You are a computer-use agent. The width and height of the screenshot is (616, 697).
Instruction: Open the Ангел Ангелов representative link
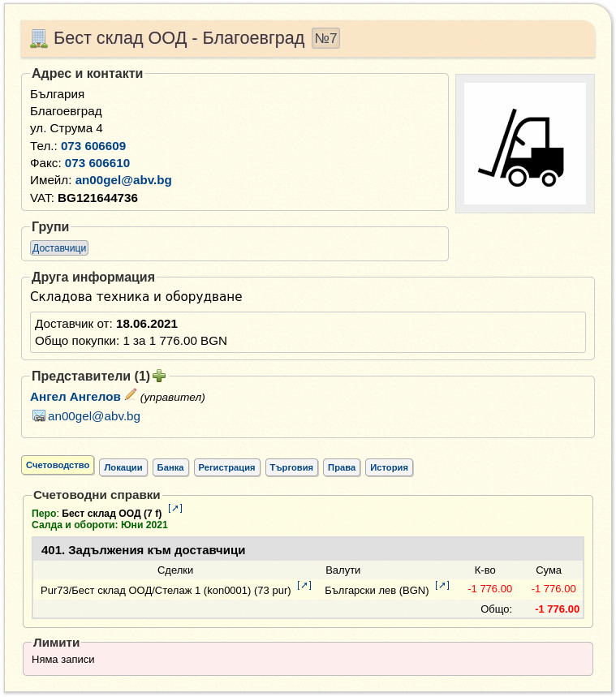(75, 397)
